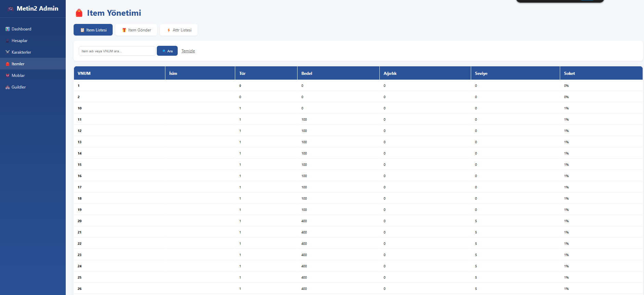Open the Guildler section
The height and width of the screenshot is (295, 644).
point(33,87)
